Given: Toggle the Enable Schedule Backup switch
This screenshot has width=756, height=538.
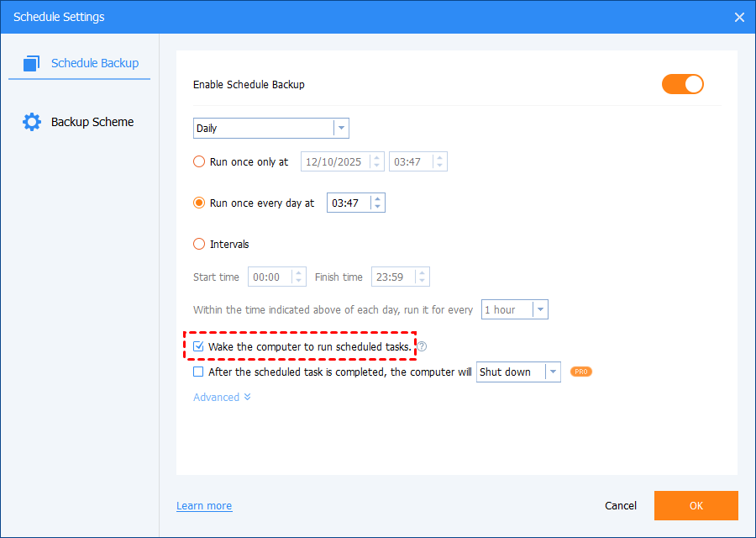Looking at the screenshot, I should 682,84.
